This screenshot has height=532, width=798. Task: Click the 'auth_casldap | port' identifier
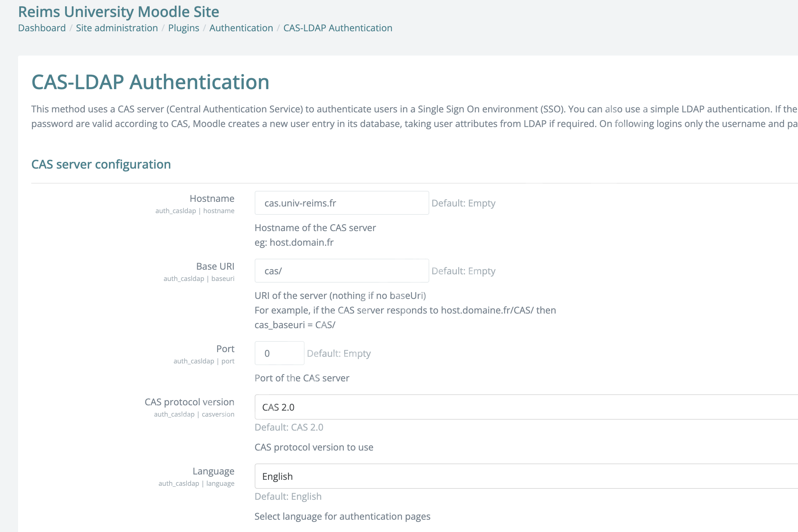(x=204, y=361)
